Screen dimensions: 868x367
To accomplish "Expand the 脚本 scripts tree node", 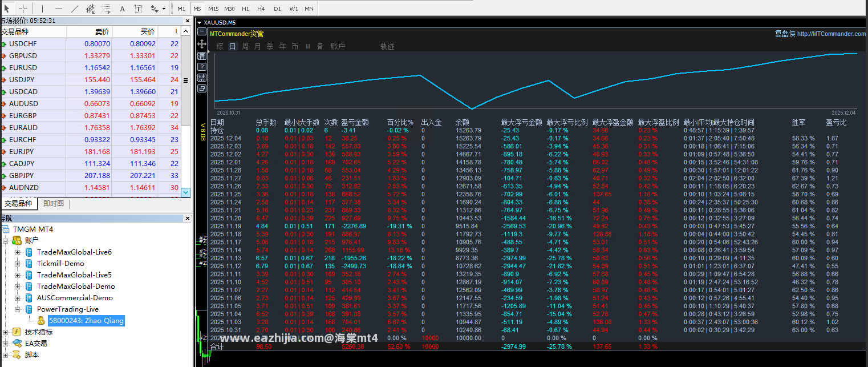I will pos(6,354).
